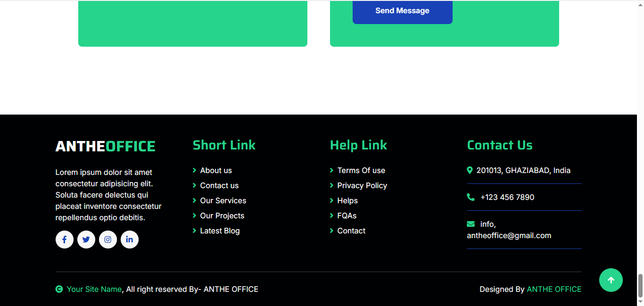Open the Privacy Policy link
The image size is (644, 306).
click(362, 185)
